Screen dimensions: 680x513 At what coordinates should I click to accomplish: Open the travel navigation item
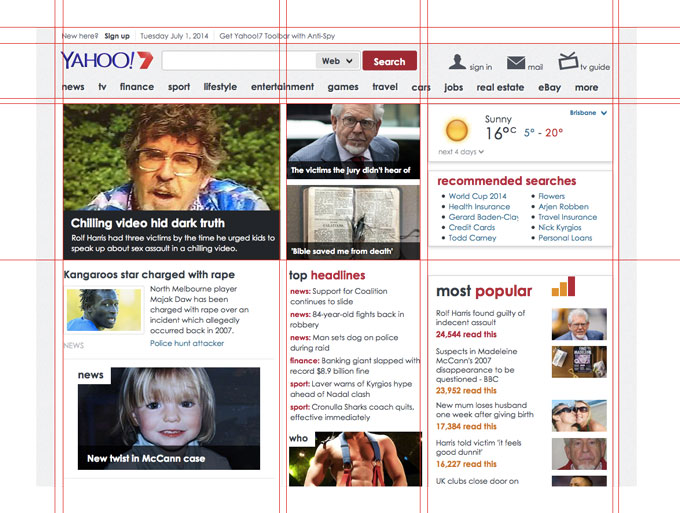[x=385, y=87]
